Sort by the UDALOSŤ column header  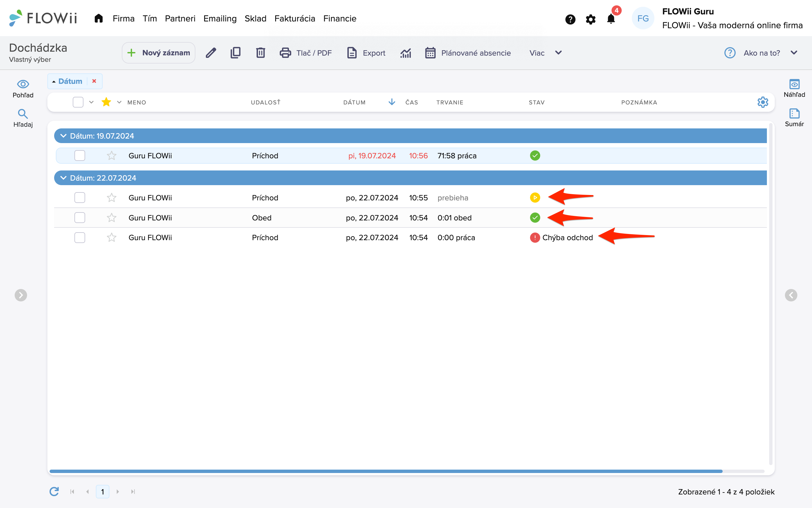pos(265,102)
